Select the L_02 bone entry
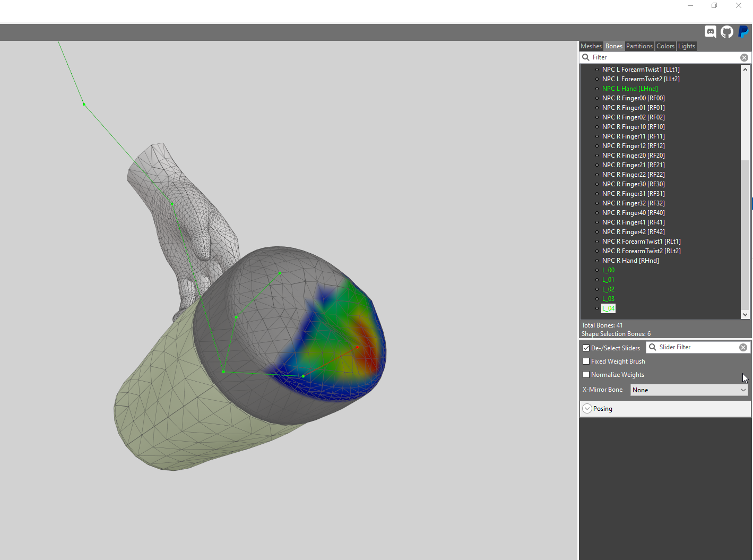753x560 pixels. (x=608, y=289)
